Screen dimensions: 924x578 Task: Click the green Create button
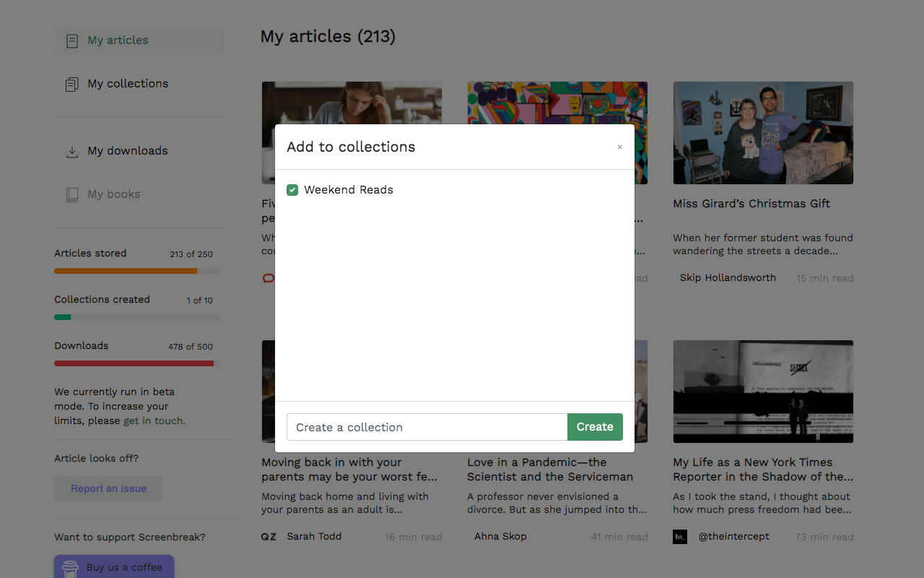[595, 427]
